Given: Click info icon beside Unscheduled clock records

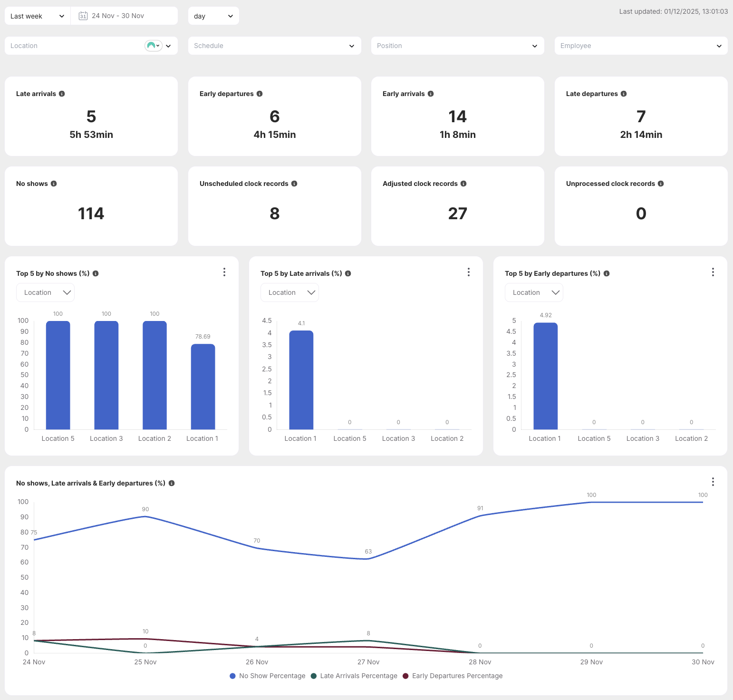Looking at the screenshot, I should pos(294,184).
